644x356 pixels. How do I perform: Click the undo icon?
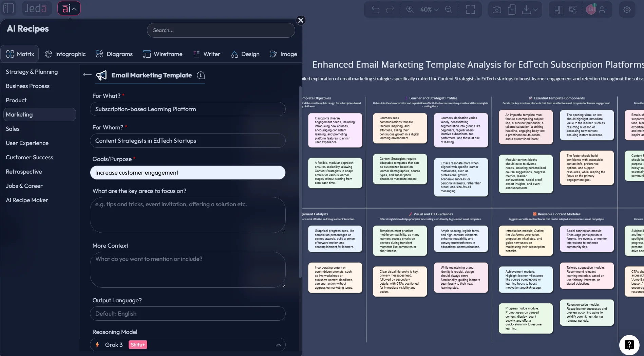(x=375, y=10)
